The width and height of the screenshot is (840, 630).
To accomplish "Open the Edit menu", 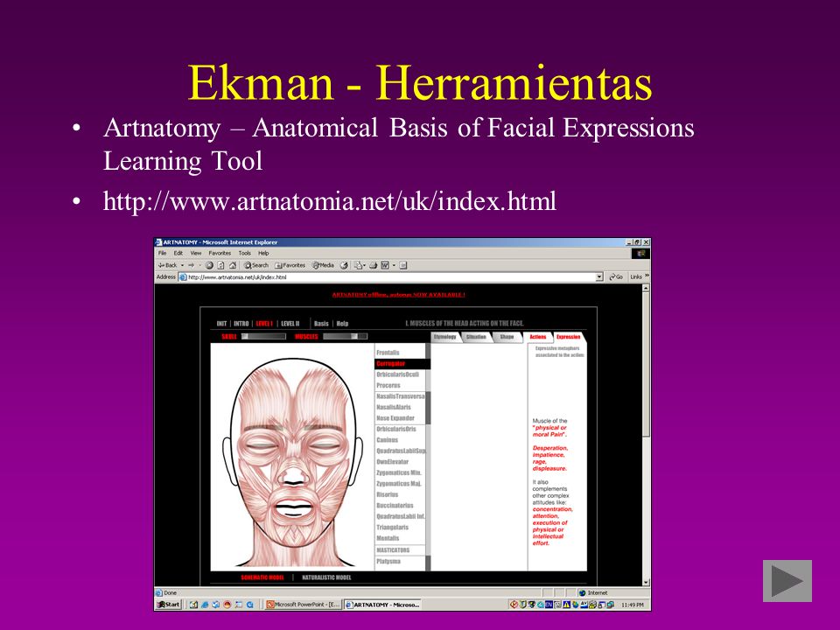I will coord(178,253).
